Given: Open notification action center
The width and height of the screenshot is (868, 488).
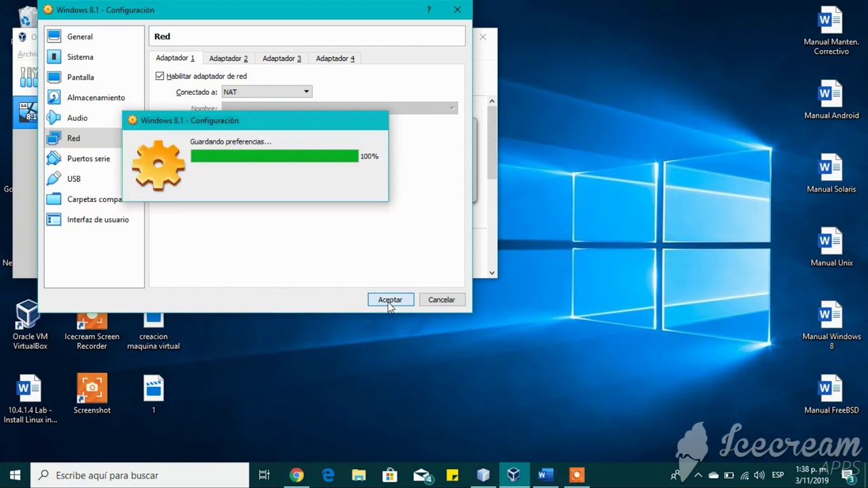Looking at the screenshot, I should coord(849,476).
